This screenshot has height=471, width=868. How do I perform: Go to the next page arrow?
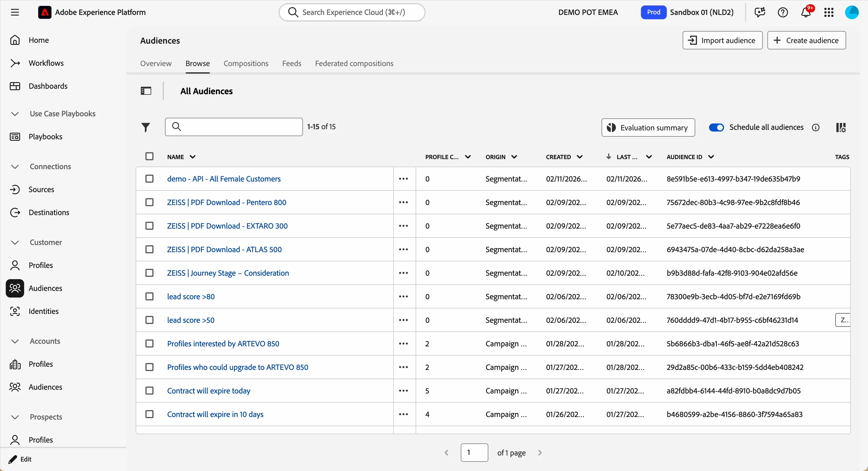(x=540, y=453)
